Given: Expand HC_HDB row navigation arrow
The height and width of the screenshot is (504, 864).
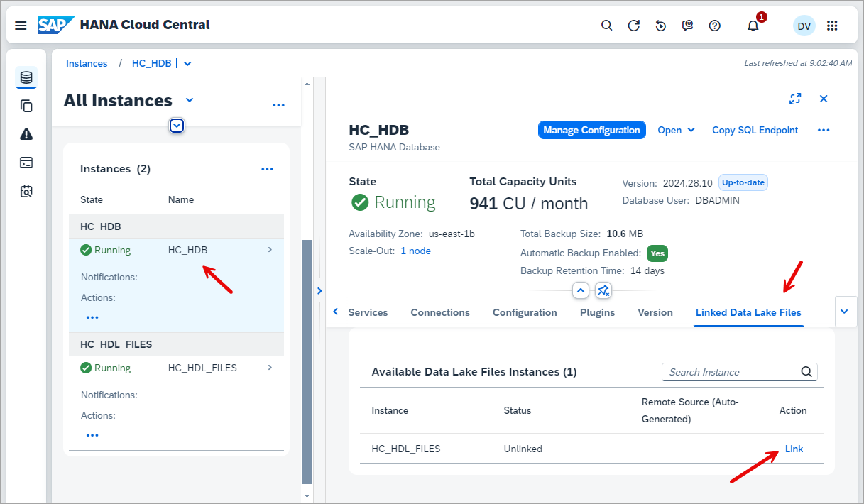Looking at the screenshot, I should click(270, 249).
